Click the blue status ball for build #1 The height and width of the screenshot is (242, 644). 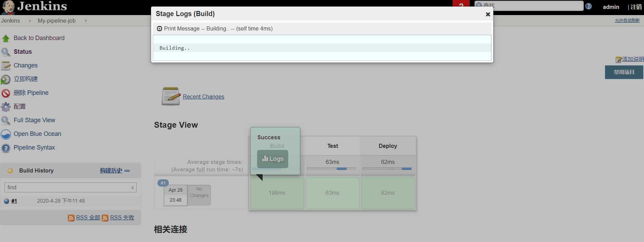[7, 201]
